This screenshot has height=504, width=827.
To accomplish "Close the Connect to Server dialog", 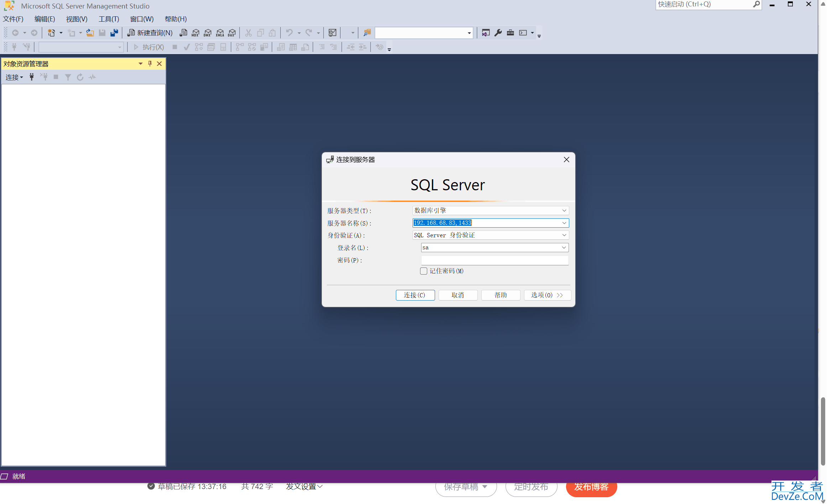I will coord(566,160).
